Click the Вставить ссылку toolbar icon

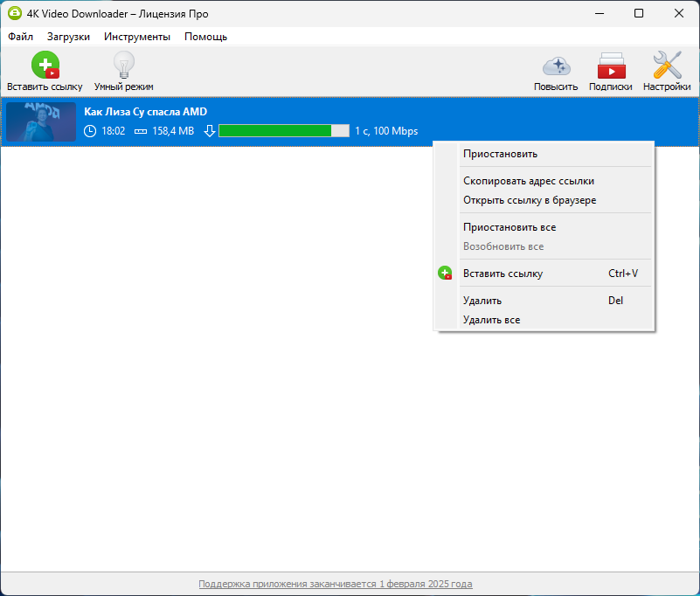point(45,65)
